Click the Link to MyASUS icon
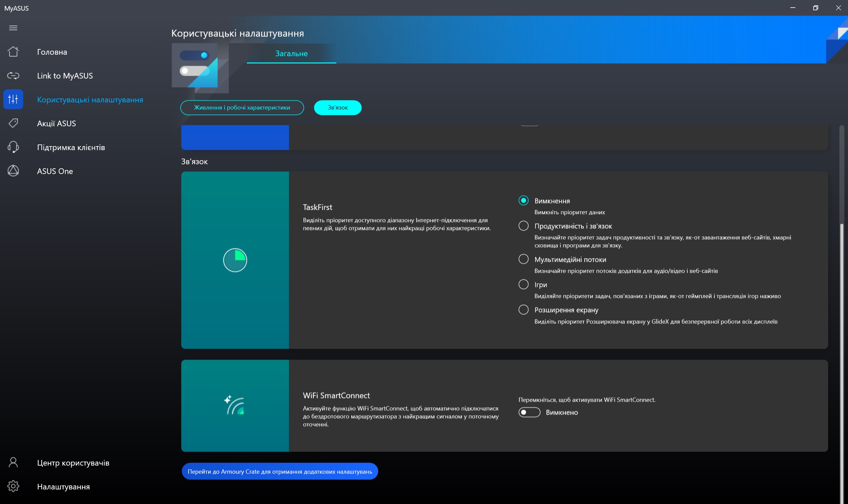This screenshot has height=504, width=848. (13, 76)
